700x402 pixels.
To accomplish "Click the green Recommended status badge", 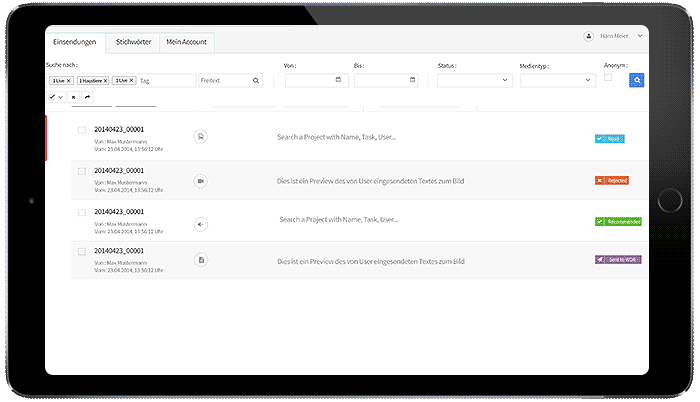I will 618,222.
